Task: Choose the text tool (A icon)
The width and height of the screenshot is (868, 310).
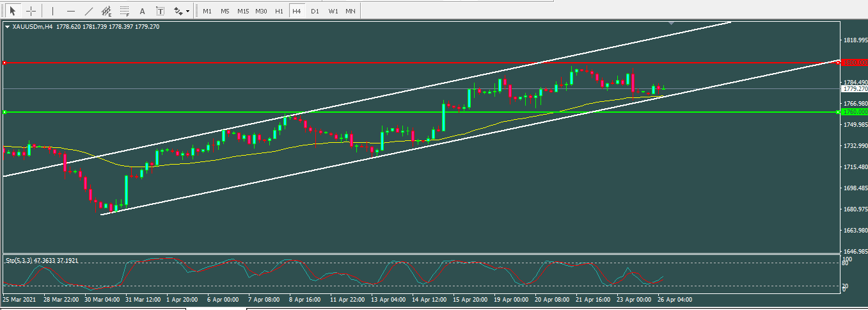Action: pyautogui.click(x=142, y=11)
